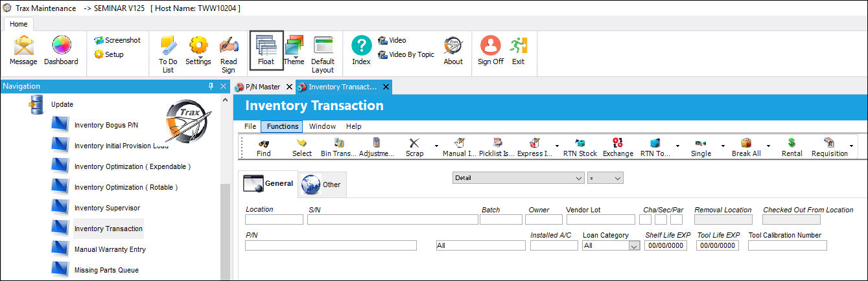
Task: Click the Express Issue toolbar button
Action: (534, 148)
